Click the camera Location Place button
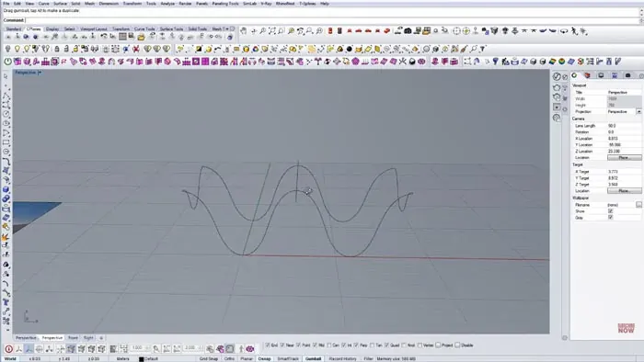644x362 pixels. point(624,157)
